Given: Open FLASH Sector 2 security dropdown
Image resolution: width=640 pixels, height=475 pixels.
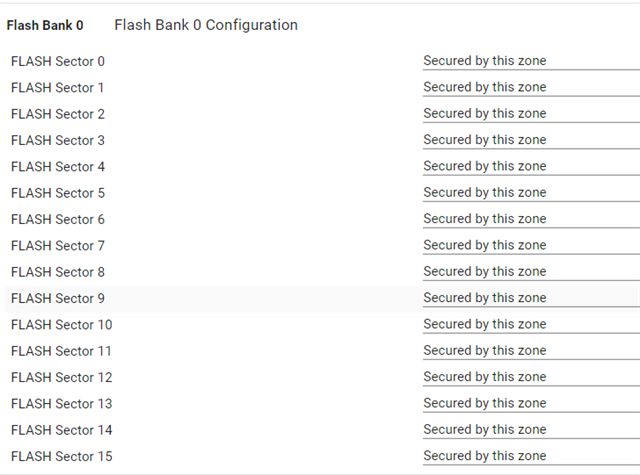Looking at the screenshot, I should (530, 114).
